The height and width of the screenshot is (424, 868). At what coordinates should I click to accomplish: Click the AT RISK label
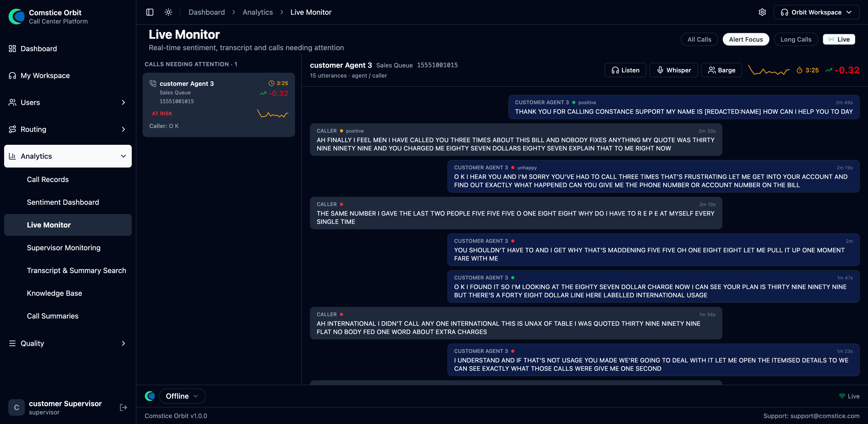tap(162, 113)
